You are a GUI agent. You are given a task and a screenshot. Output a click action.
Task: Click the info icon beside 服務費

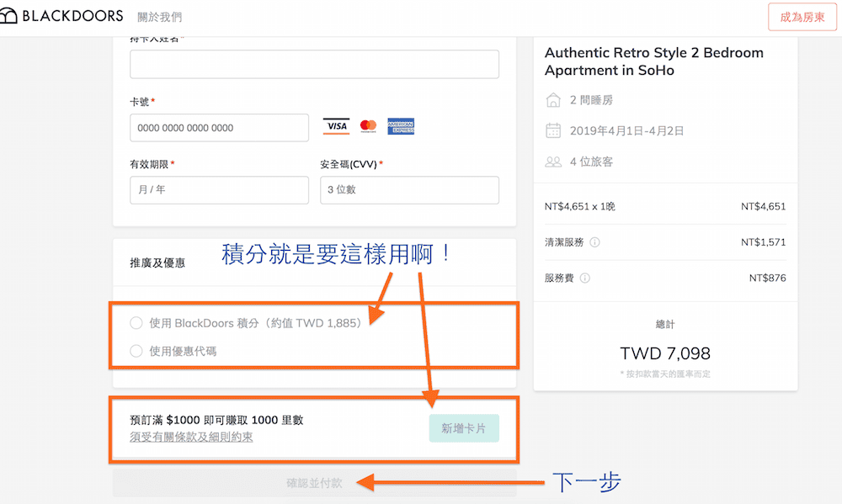[x=585, y=279]
